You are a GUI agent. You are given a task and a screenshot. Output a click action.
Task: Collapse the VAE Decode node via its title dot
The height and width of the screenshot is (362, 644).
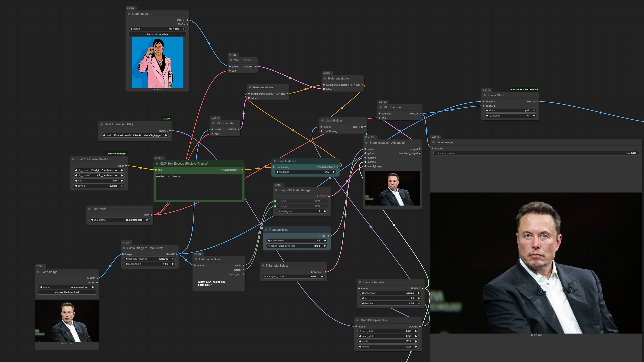380,107
